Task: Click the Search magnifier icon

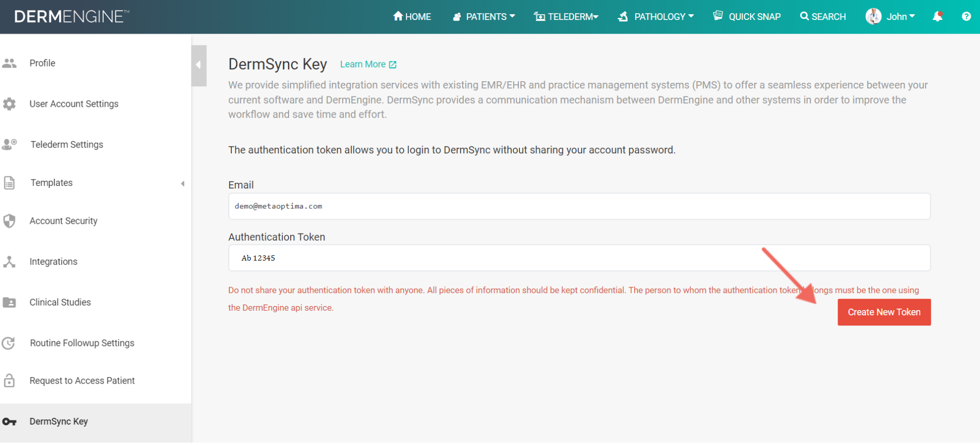Action: tap(804, 16)
